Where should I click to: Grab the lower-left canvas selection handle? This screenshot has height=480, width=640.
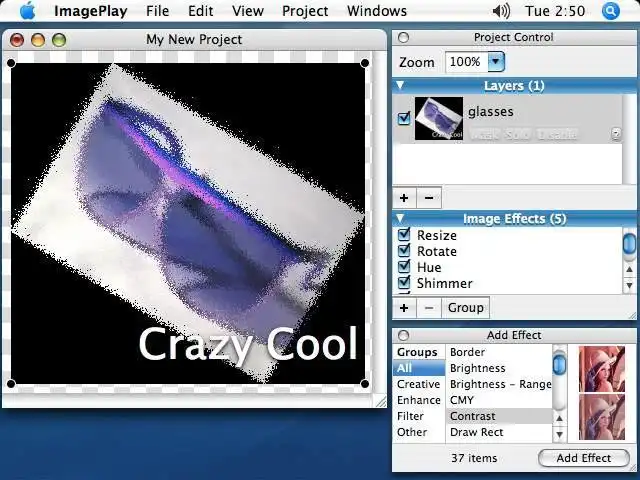click(x=11, y=384)
